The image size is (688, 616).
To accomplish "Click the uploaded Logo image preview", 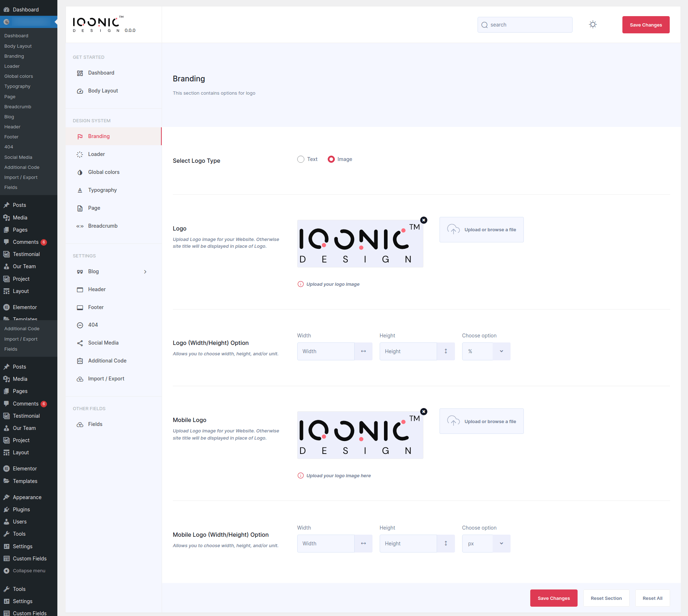I will pyautogui.click(x=360, y=243).
